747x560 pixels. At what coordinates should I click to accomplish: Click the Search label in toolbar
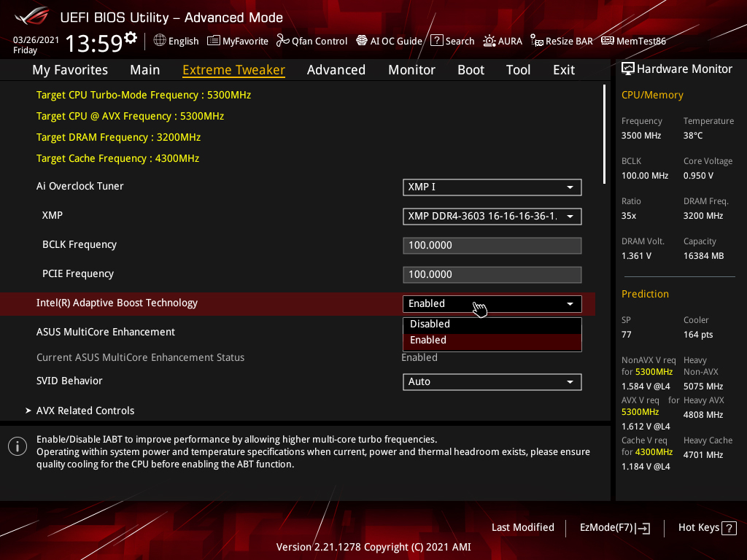click(460, 41)
